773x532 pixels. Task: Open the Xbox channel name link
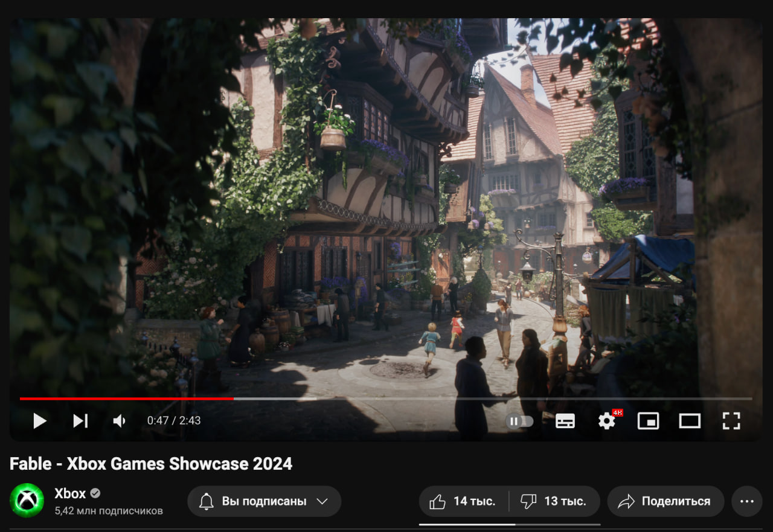(x=71, y=493)
